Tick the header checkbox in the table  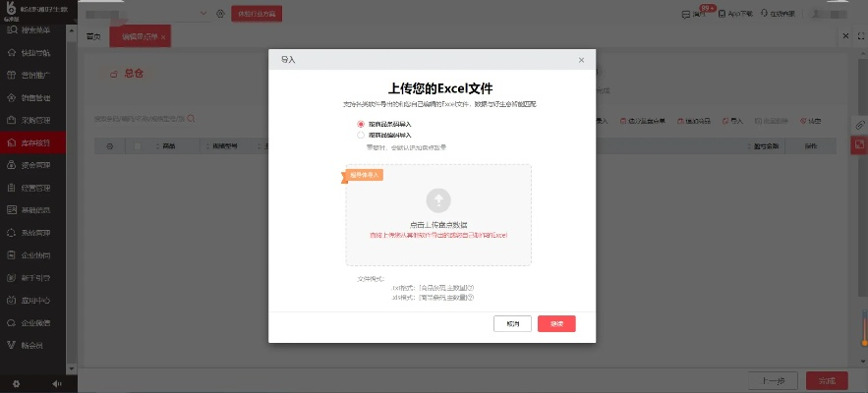point(139,146)
